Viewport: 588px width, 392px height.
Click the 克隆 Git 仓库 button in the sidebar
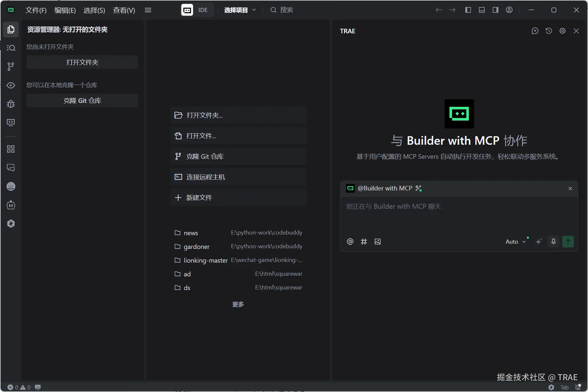click(x=82, y=100)
